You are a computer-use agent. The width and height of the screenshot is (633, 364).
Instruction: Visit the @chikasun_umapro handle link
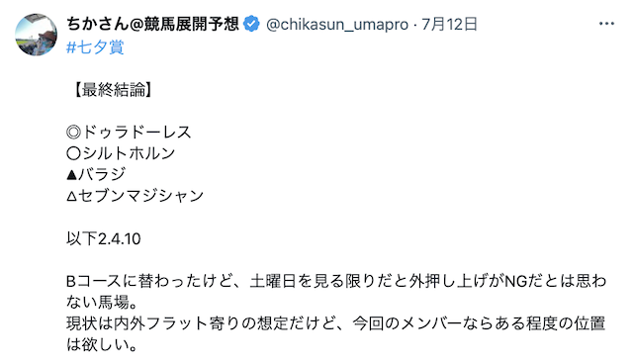[x=337, y=24]
